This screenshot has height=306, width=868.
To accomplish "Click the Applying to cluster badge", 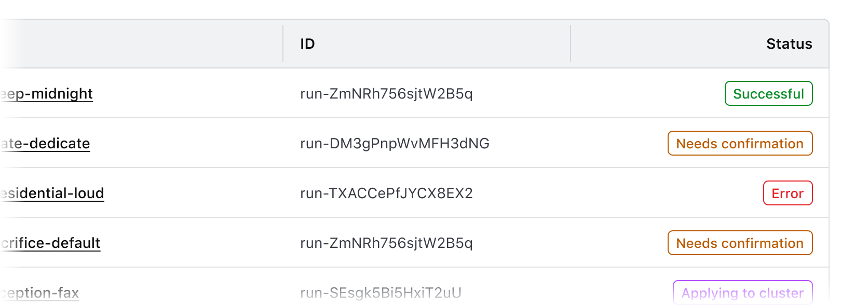I will (742, 293).
